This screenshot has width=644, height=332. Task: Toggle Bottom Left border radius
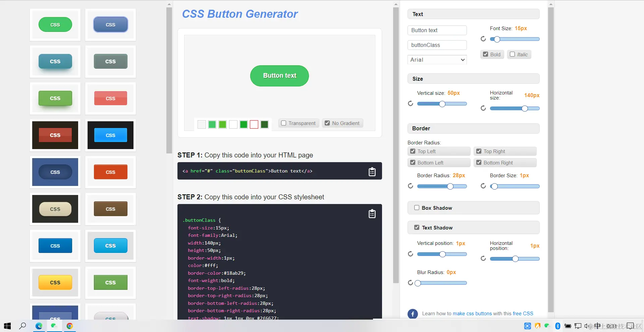tap(413, 162)
